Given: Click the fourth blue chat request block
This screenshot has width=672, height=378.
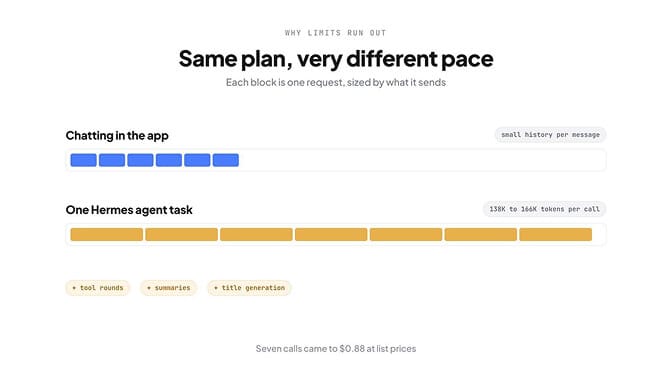Looking at the screenshot, I should (x=169, y=160).
